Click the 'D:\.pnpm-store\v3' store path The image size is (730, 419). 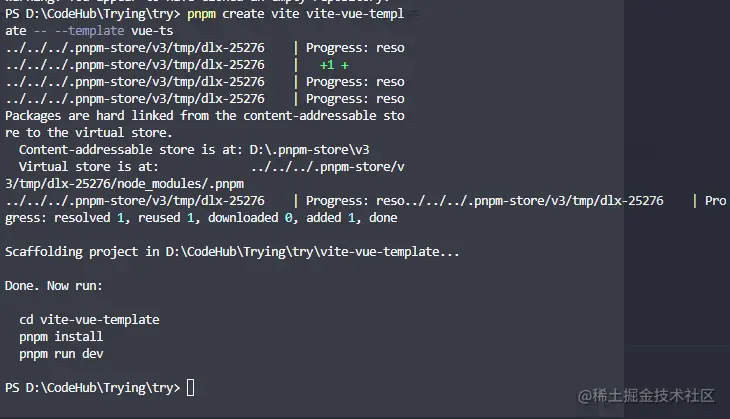click(x=310, y=150)
